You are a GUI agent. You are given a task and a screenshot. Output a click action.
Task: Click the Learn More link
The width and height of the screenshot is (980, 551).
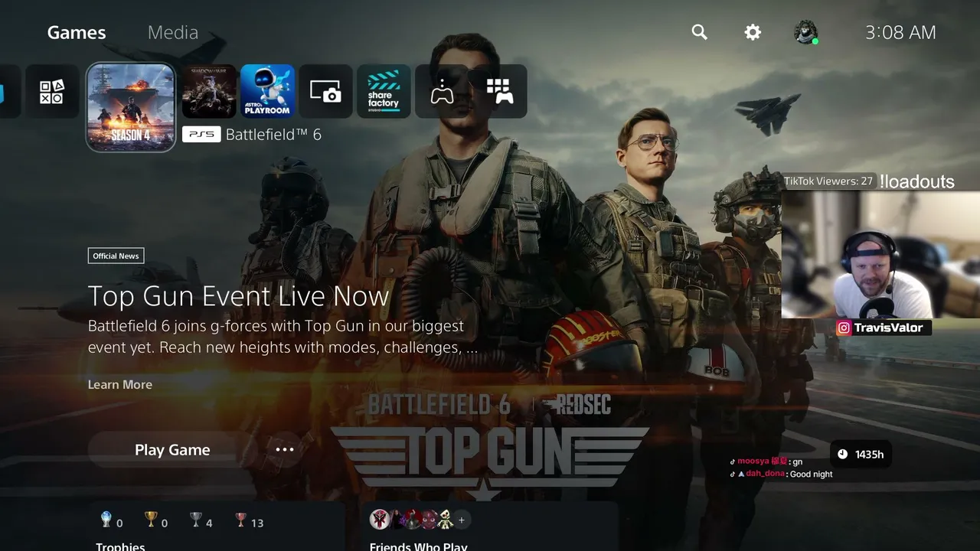[x=120, y=384]
